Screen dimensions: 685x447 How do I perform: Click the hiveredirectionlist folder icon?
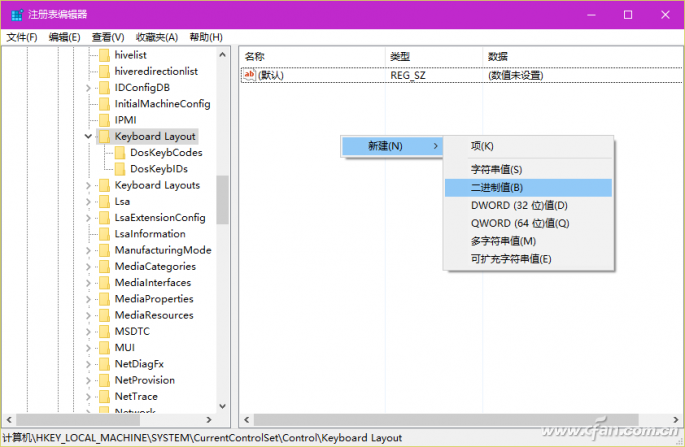point(104,71)
